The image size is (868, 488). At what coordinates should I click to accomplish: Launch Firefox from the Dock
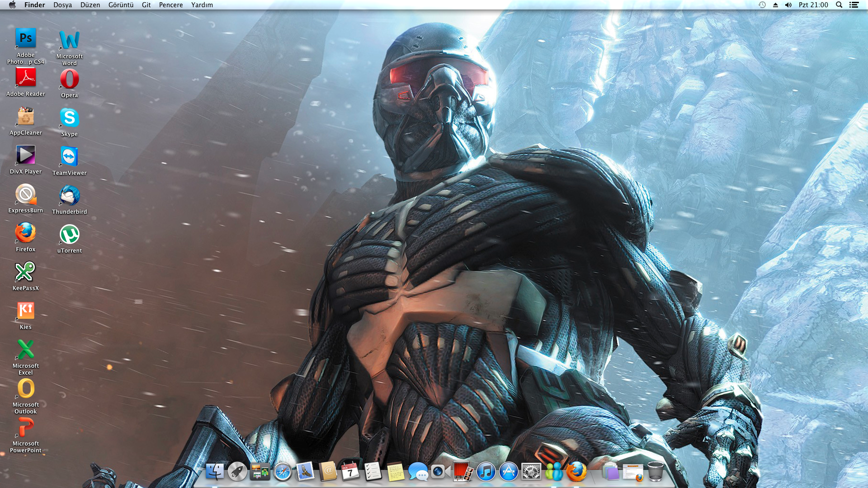[x=576, y=472]
